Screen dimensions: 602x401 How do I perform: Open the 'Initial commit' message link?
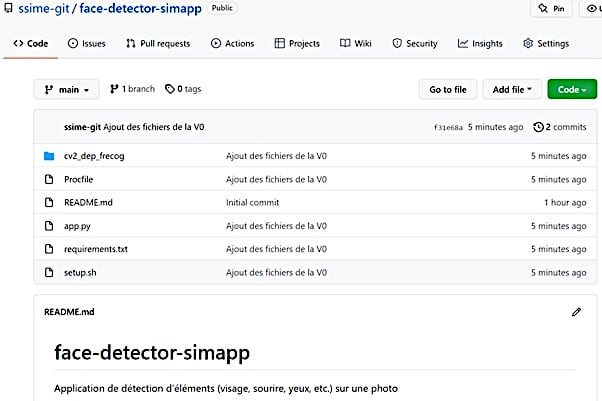tap(252, 202)
